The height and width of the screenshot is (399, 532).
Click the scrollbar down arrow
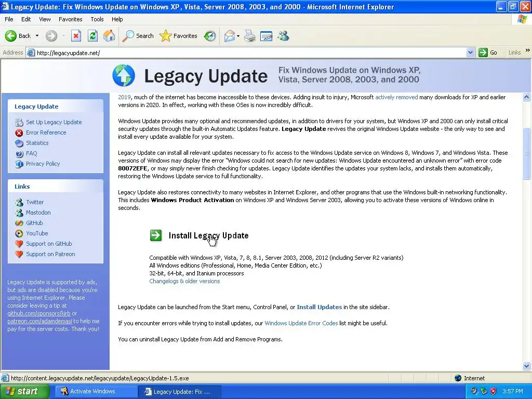click(527, 366)
